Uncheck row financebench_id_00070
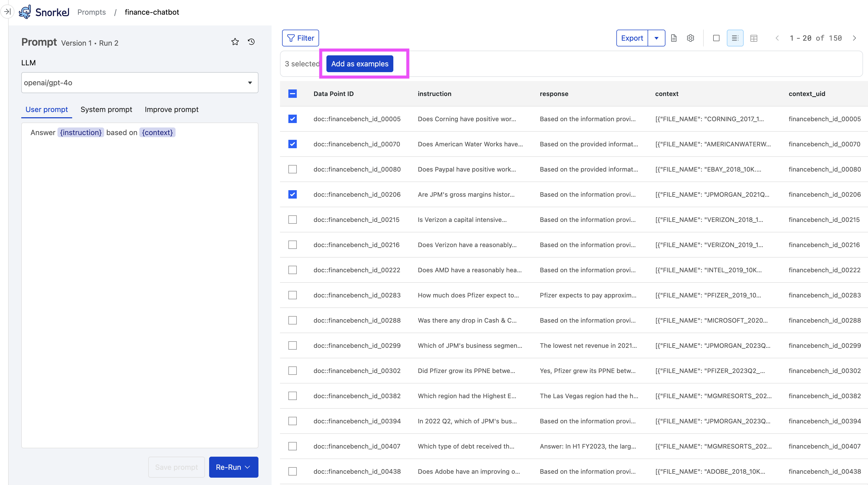 point(292,144)
